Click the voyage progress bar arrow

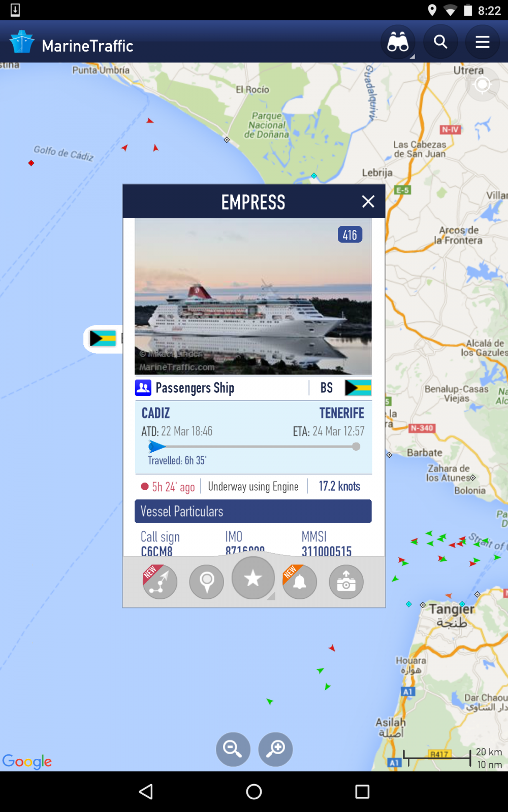pos(156,447)
